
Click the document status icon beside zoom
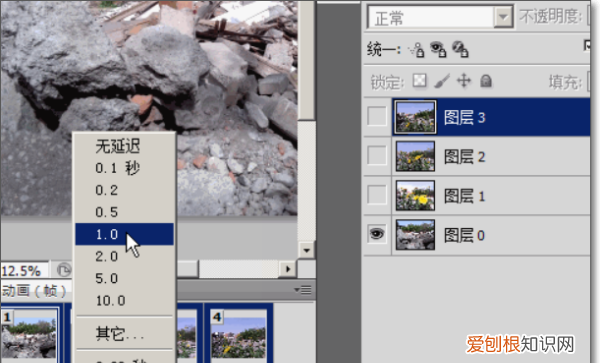64,270
